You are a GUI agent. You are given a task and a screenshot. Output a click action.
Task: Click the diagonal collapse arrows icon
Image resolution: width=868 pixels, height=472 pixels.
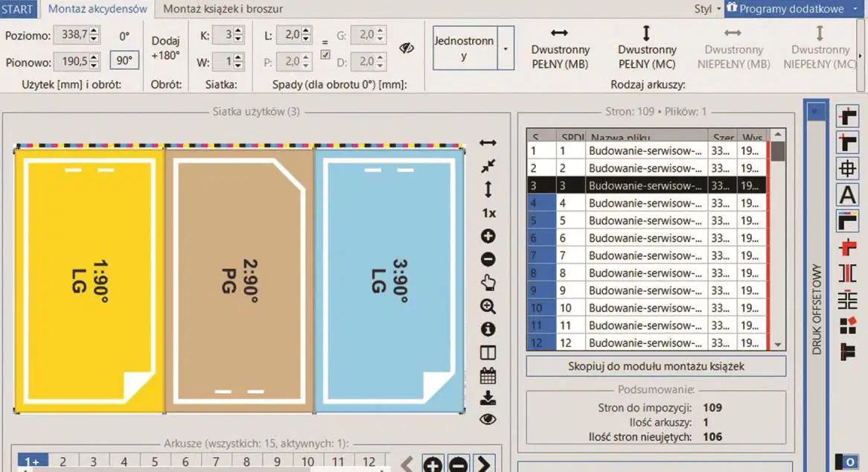click(488, 165)
